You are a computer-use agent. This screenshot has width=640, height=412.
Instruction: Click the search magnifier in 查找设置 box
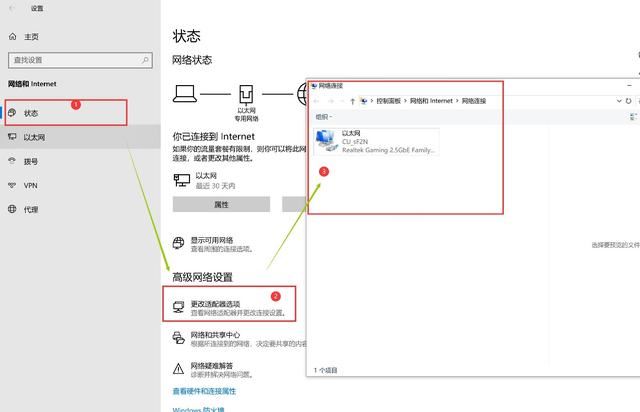(x=149, y=60)
